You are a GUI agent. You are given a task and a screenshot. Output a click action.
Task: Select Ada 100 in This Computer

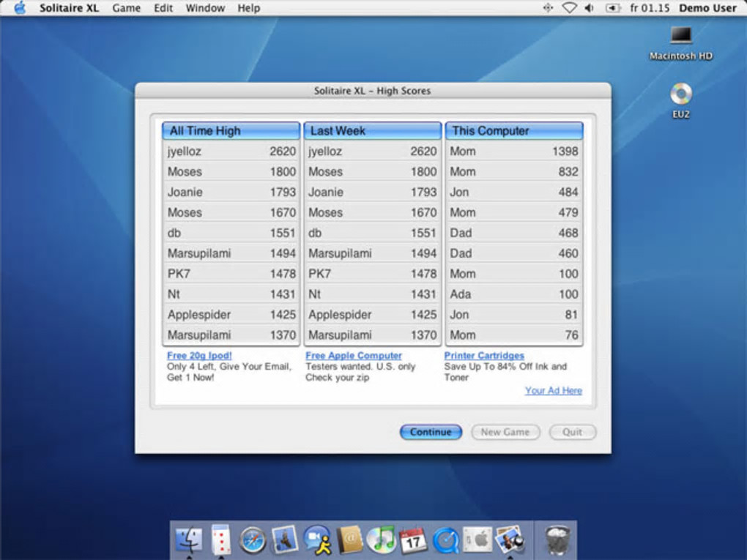tap(514, 294)
